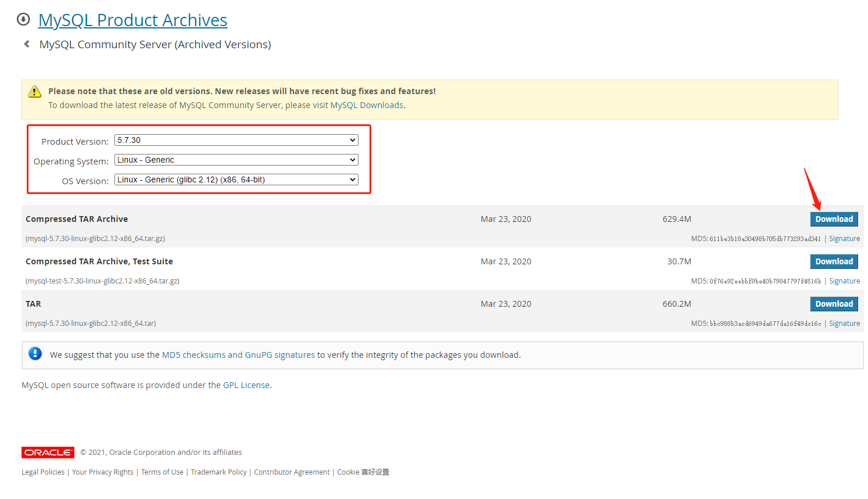The height and width of the screenshot is (499, 868).
Task: Open Contributor Agreement footer link
Action: click(x=292, y=472)
